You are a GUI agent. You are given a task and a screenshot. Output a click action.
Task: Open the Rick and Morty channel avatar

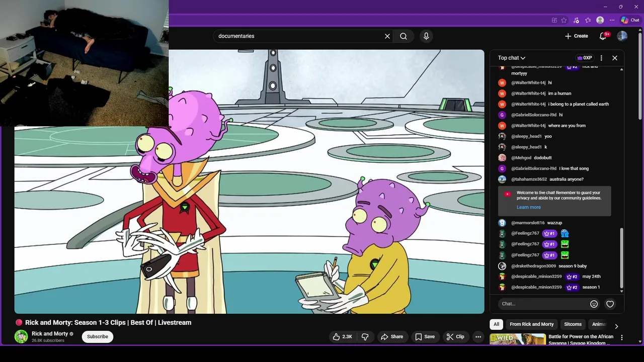21,337
